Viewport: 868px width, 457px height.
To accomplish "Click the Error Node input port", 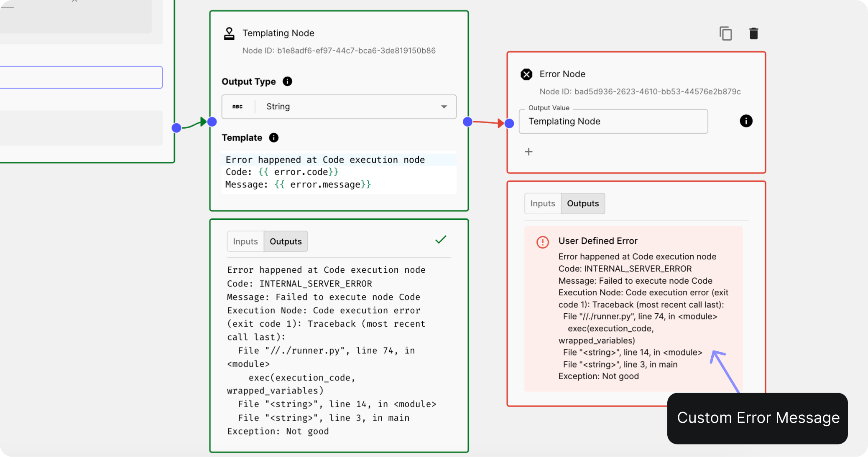I will [x=509, y=123].
